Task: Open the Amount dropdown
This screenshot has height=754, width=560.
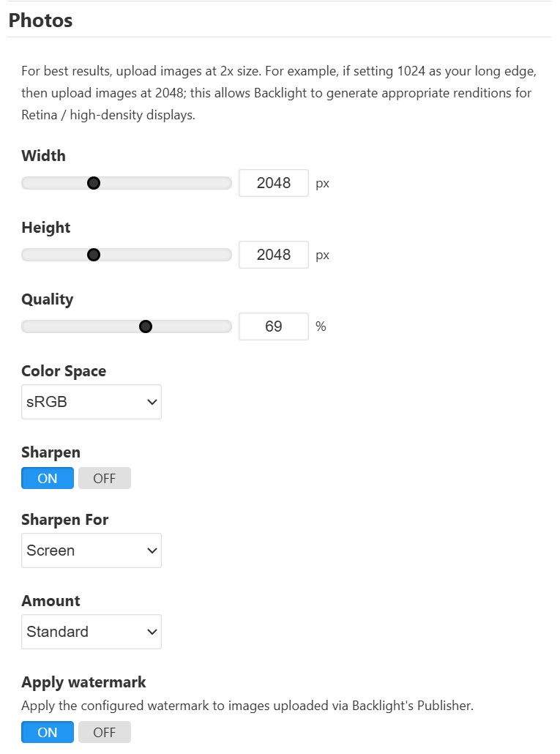Action: [92, 632]
